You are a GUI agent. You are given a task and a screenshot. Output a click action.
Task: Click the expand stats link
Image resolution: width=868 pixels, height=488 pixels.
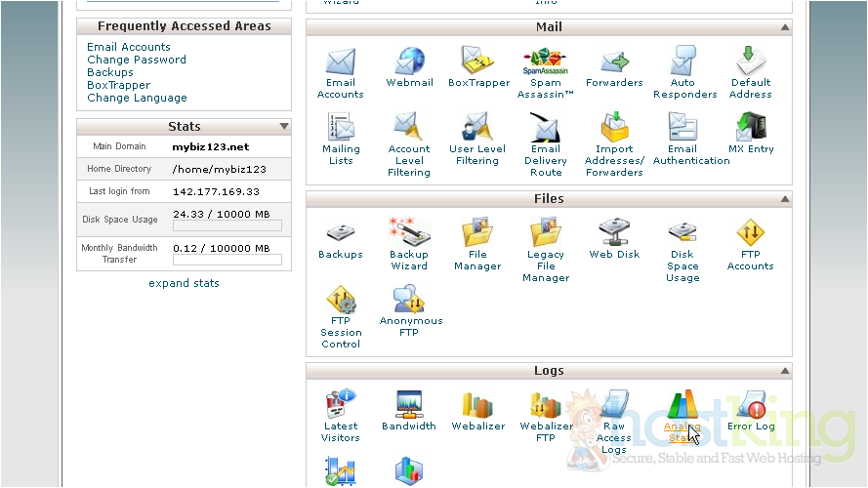point(184,283)
